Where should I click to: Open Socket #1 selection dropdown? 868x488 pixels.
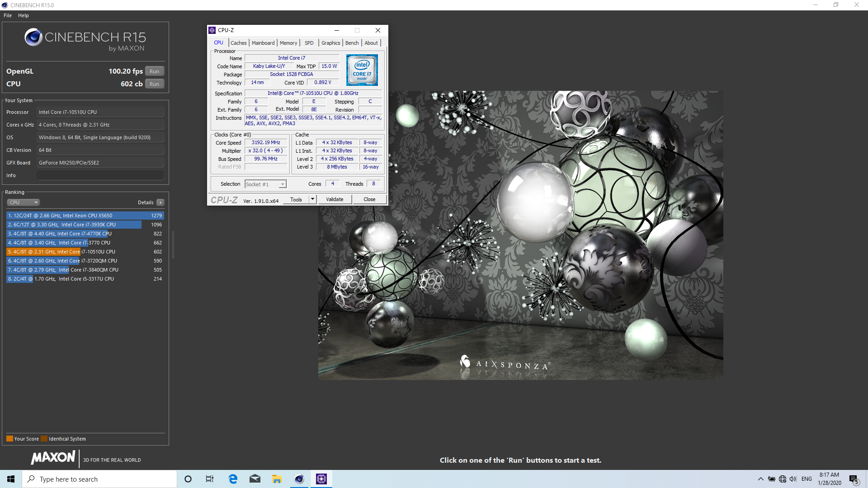(x=266, y=184)
